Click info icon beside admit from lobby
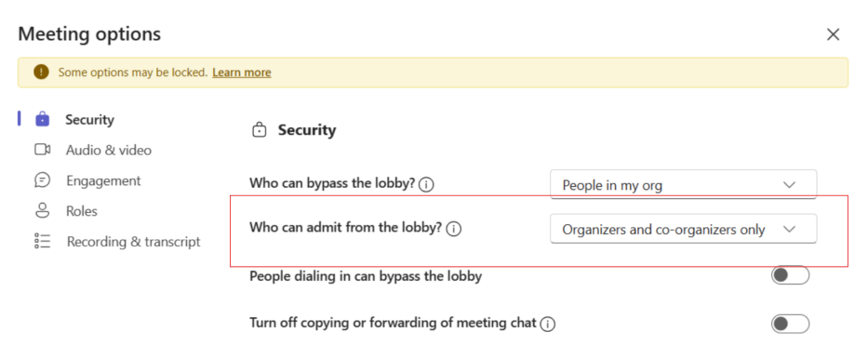Viewport: 868px width, 345px height. (x=454, y=229)
